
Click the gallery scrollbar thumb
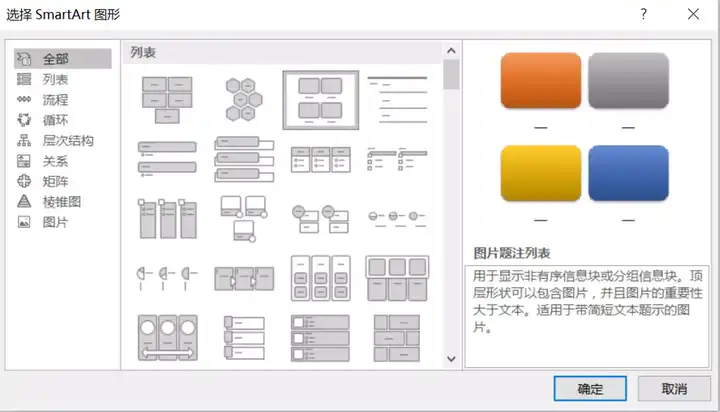(451, 74)
